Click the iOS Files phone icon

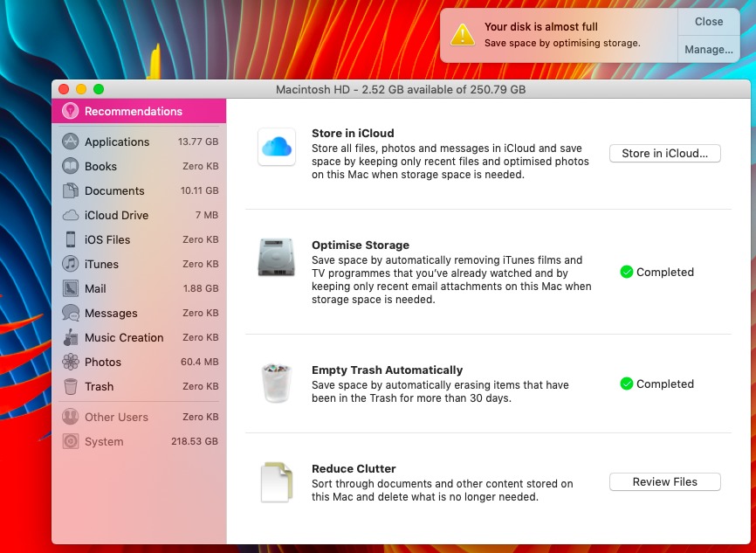tap(71, 239)
